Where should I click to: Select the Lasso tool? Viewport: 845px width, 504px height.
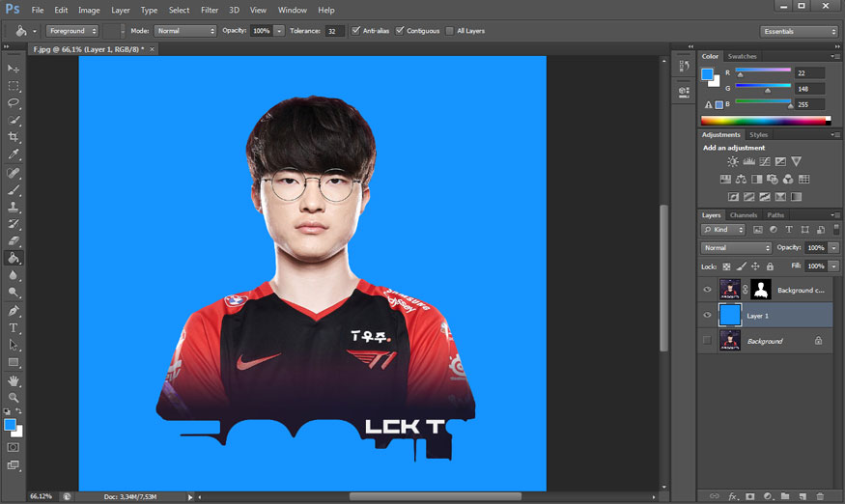14,103
